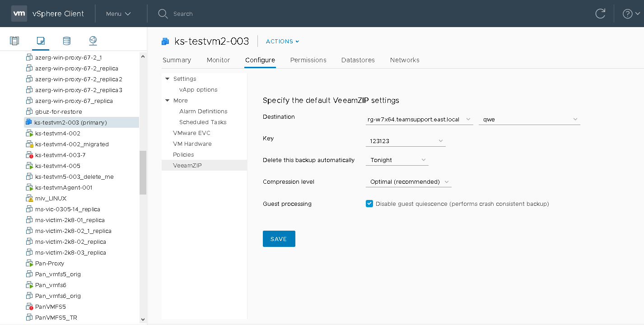This screenshot has height=325, width=644.
Task: Click in the Search input field
Action: [x=183, y=14]
